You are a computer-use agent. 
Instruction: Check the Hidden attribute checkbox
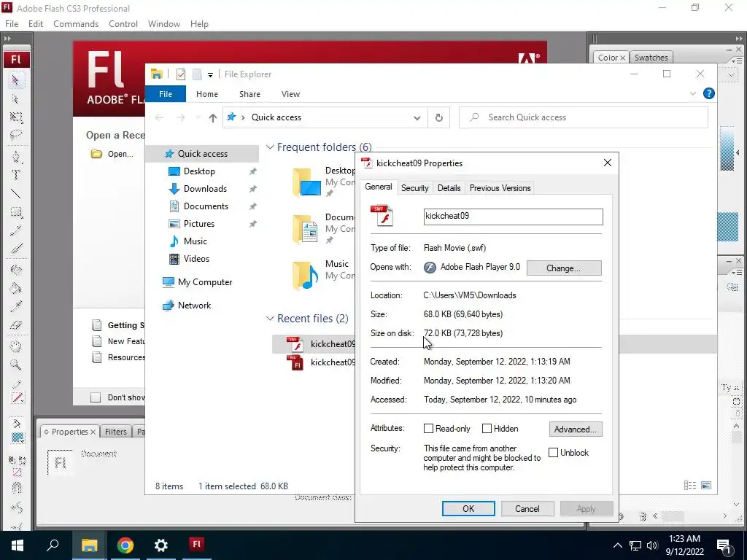(x=487, y=429)
